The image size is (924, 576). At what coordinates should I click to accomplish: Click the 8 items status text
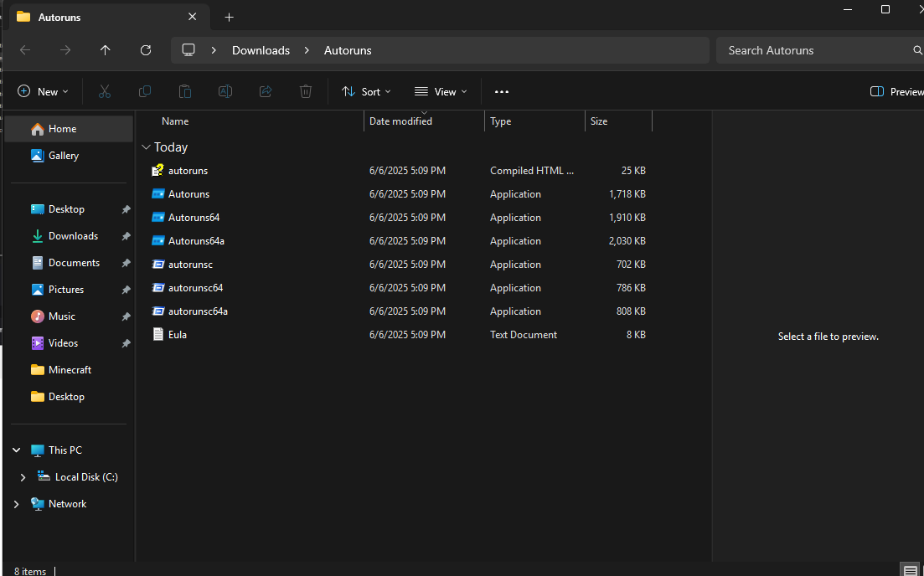[x=30, y=571]
